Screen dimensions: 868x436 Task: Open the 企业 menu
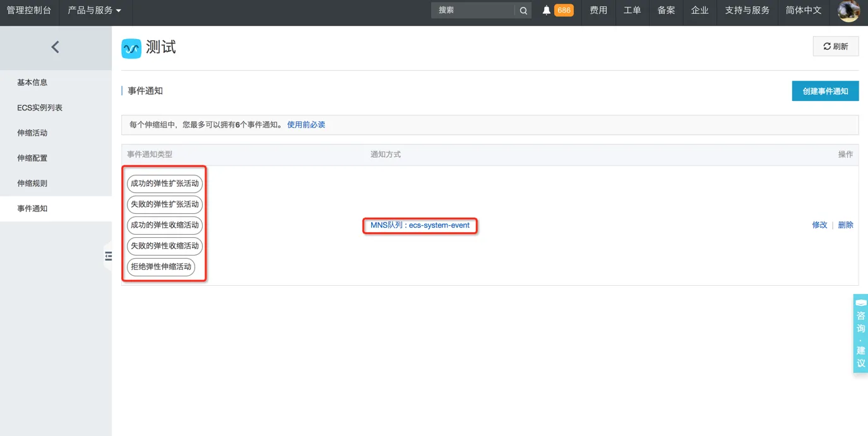coord(699,10)
